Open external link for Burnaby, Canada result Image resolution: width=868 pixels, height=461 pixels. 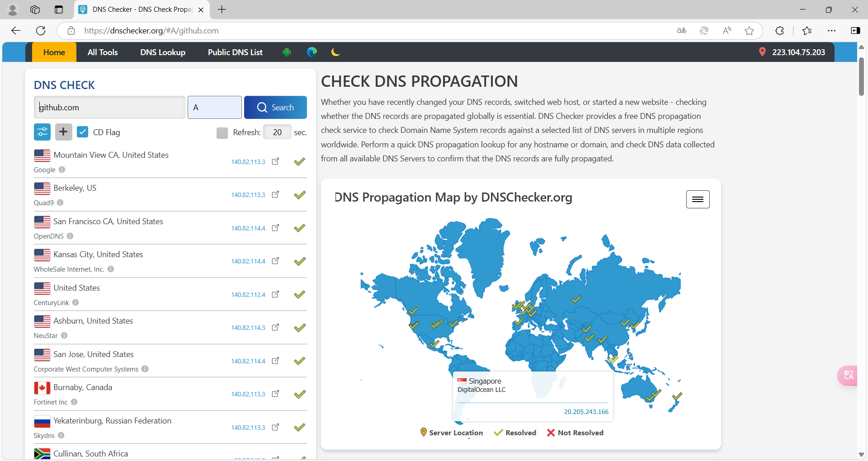[x=275, y=394]
